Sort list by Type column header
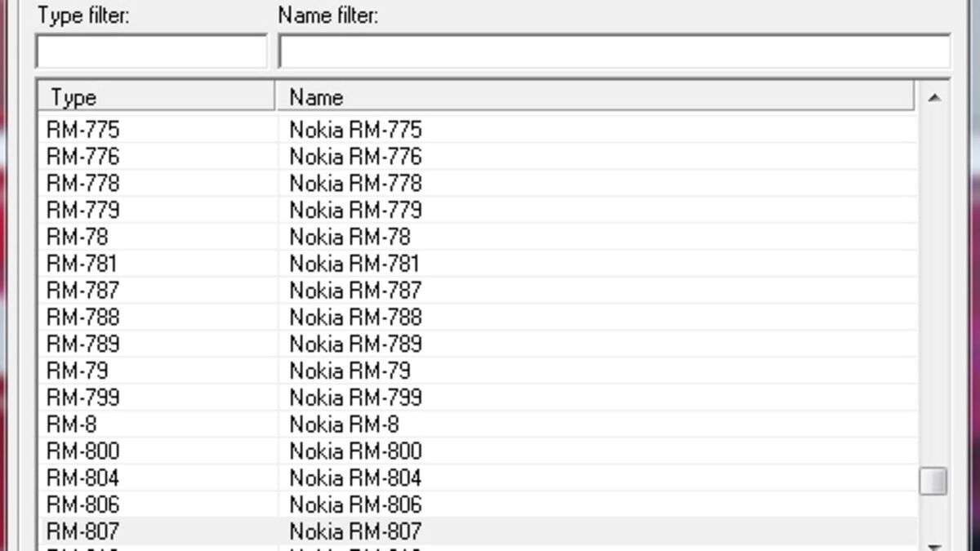980x551 pixels. (x=156, y=97)
